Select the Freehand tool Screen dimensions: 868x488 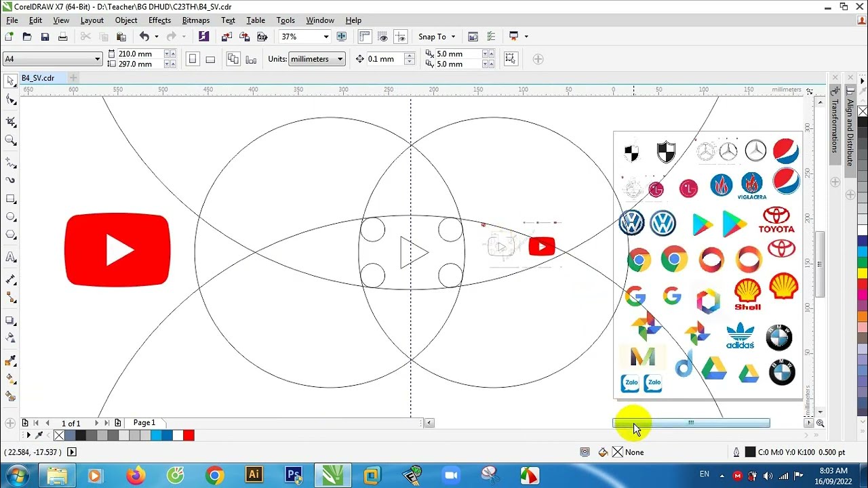pos(10,163)
